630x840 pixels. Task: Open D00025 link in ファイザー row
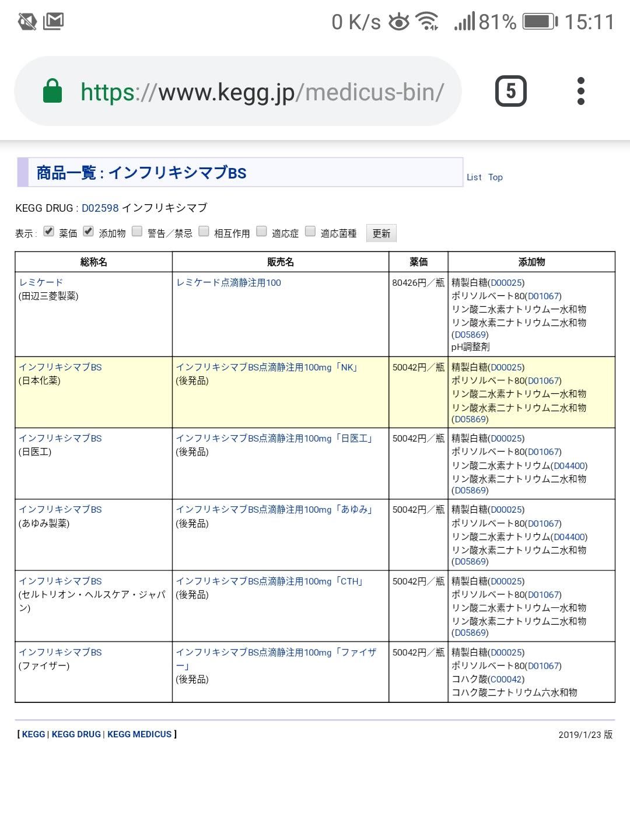(x=506, y=653)
